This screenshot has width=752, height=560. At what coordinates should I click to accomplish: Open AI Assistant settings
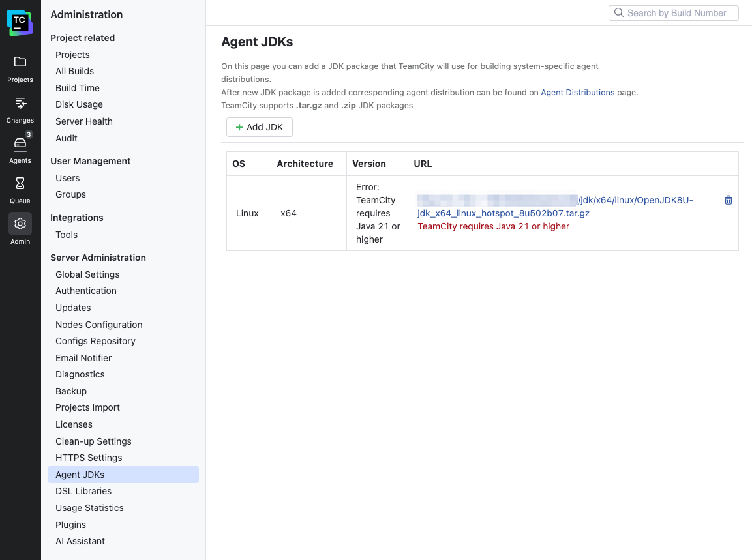click(x=80, y=541)
